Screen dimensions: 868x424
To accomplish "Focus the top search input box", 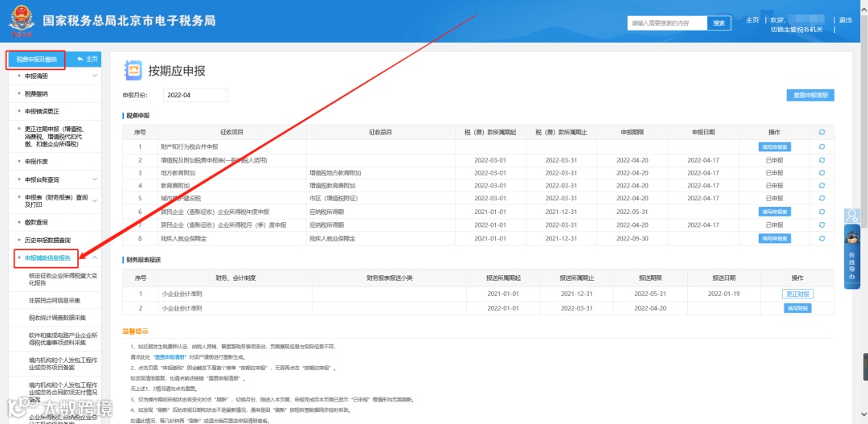I will (x=668, y=23).
